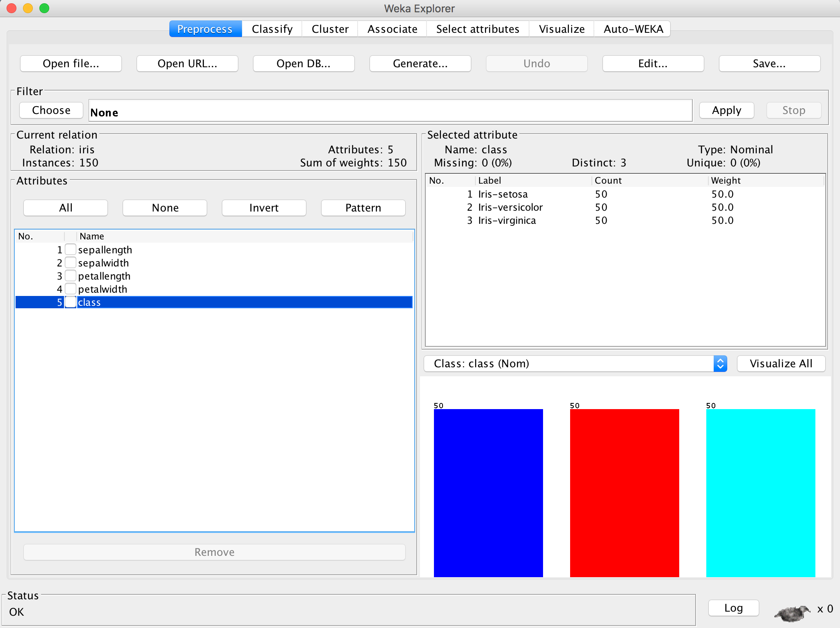Click the Class dropdown stepper arrows
Image resolution: width=840 pixels, height=628 pixels.
pos(720,364)
